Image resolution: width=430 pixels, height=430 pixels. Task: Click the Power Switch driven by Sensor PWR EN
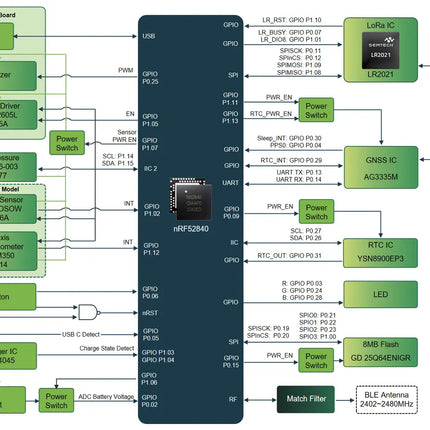coord(67,143)
